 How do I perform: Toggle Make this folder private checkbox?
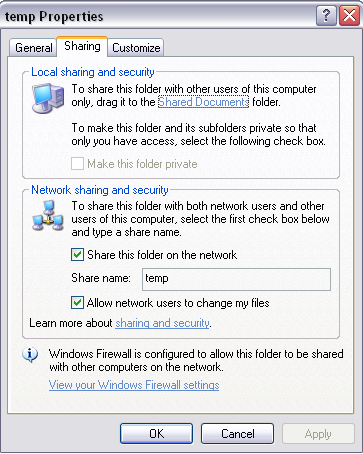[x=77, y=164]
